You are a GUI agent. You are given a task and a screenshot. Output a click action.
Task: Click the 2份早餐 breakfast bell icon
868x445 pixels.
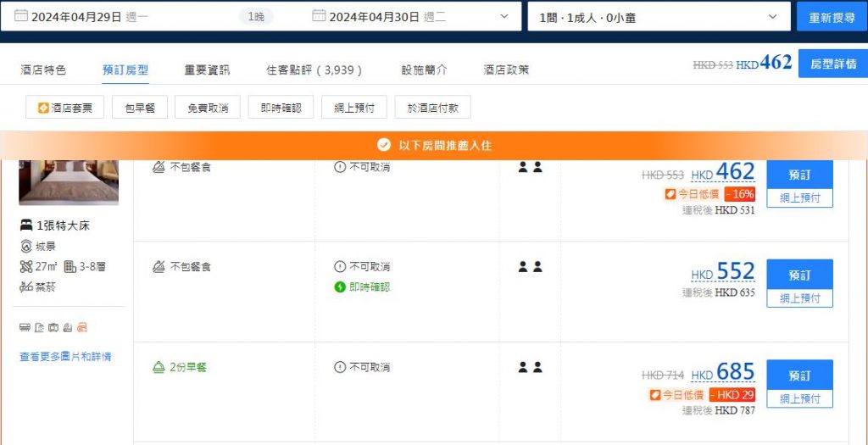159,367
